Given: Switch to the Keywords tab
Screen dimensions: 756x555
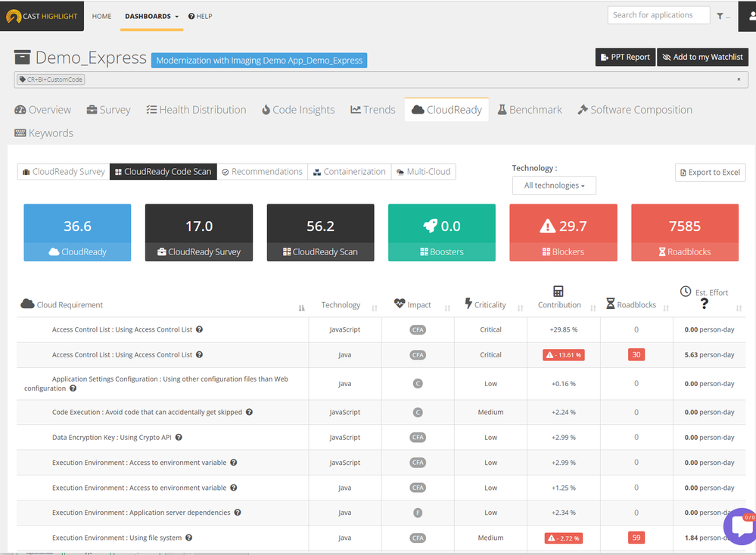Looking at the screenshot, I should point(44,133).
